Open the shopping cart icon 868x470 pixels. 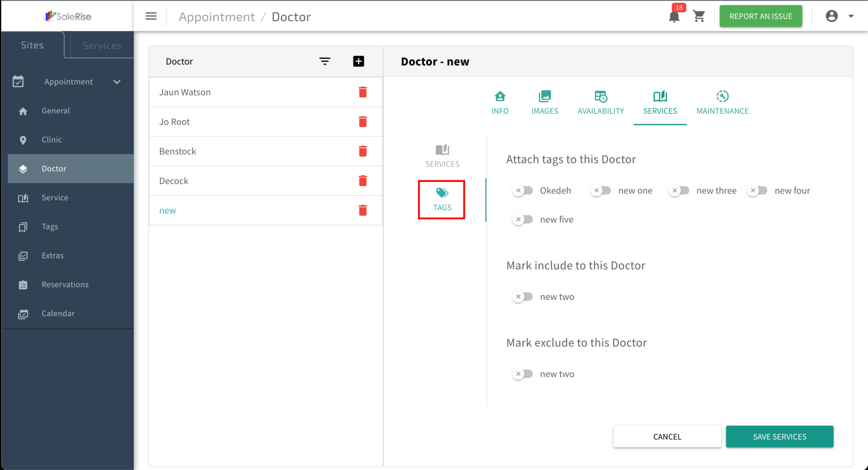699,17
